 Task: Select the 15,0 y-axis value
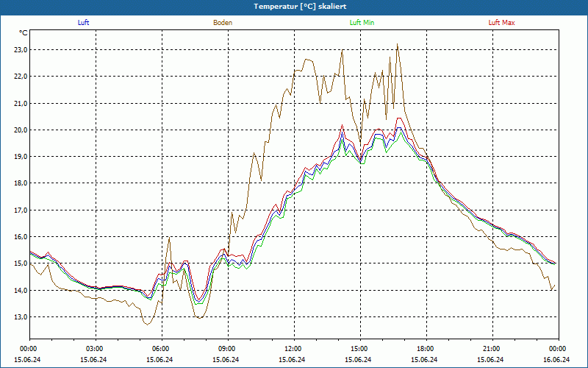click(20, 263)
